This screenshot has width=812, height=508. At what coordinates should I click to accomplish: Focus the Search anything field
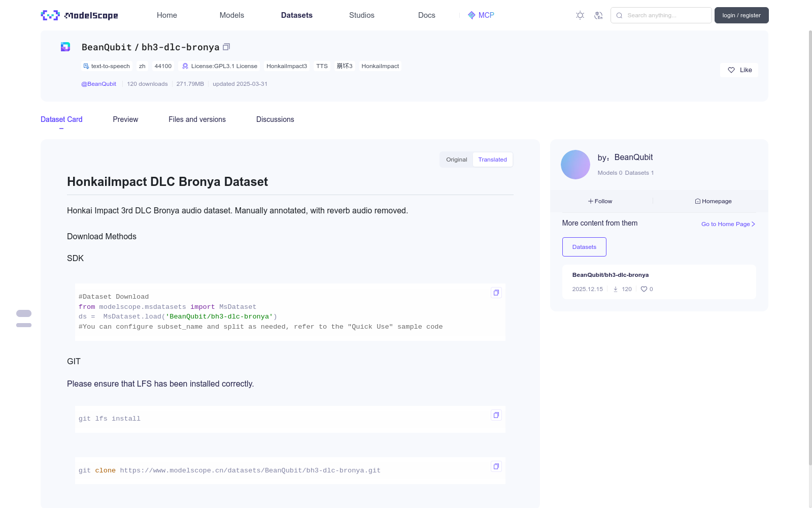point(661,15)
